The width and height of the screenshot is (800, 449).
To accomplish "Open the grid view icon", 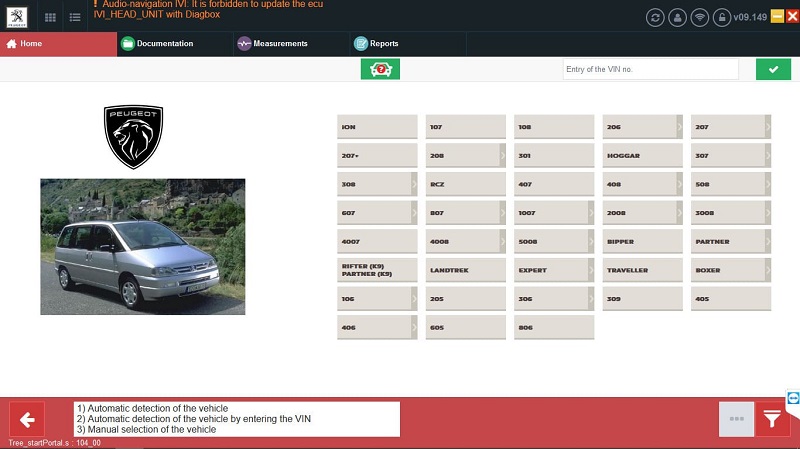I will point(50,17).
